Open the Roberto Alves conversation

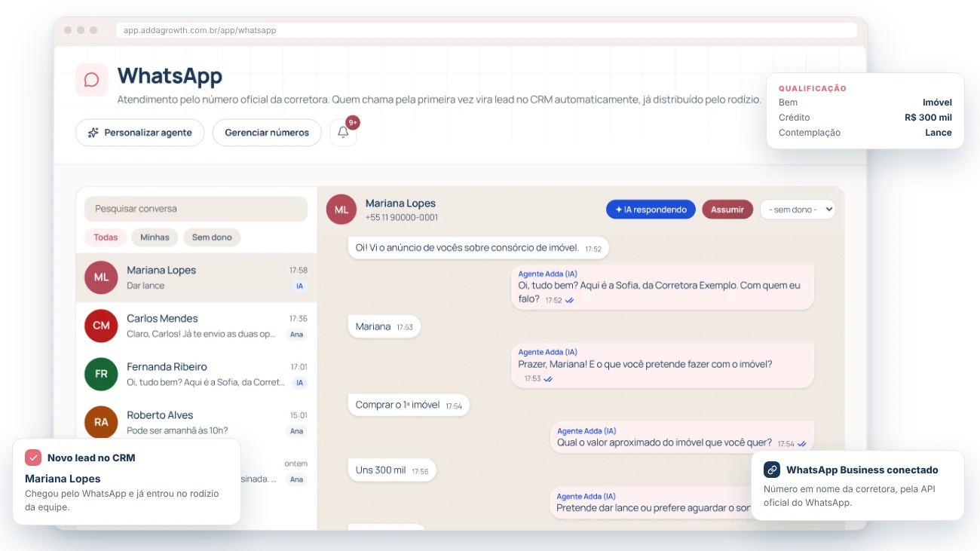[x=196, y=422]
